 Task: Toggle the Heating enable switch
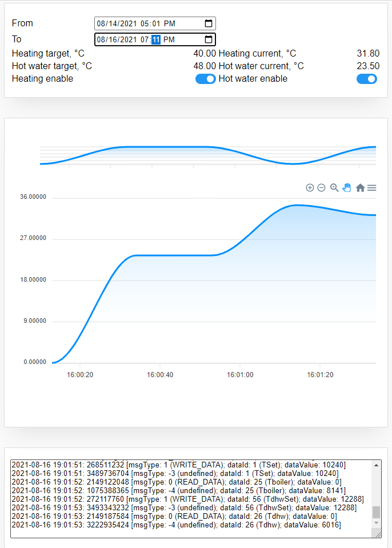[206, 79]
